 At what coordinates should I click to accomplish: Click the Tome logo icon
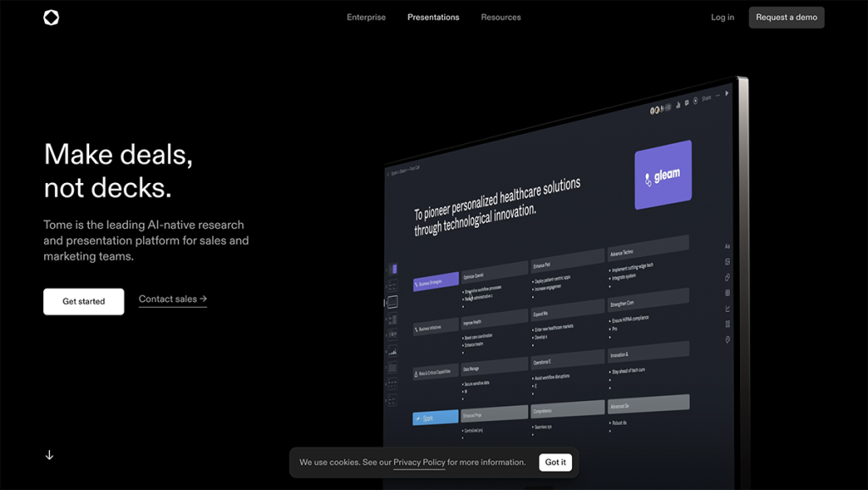coord(51,18)
